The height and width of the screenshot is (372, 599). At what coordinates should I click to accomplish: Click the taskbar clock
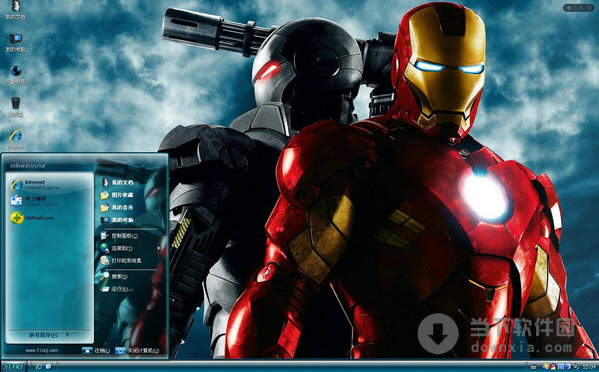(x=589, y=367)
